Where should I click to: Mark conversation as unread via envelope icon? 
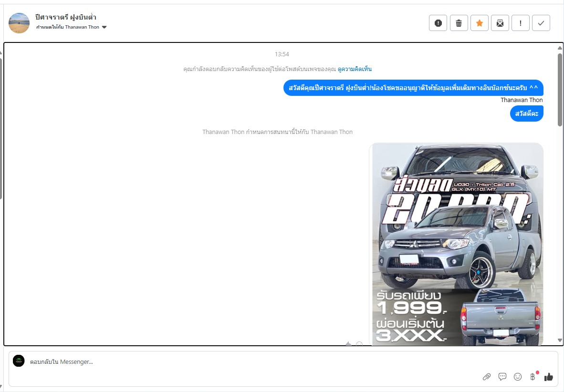[500, 23]
